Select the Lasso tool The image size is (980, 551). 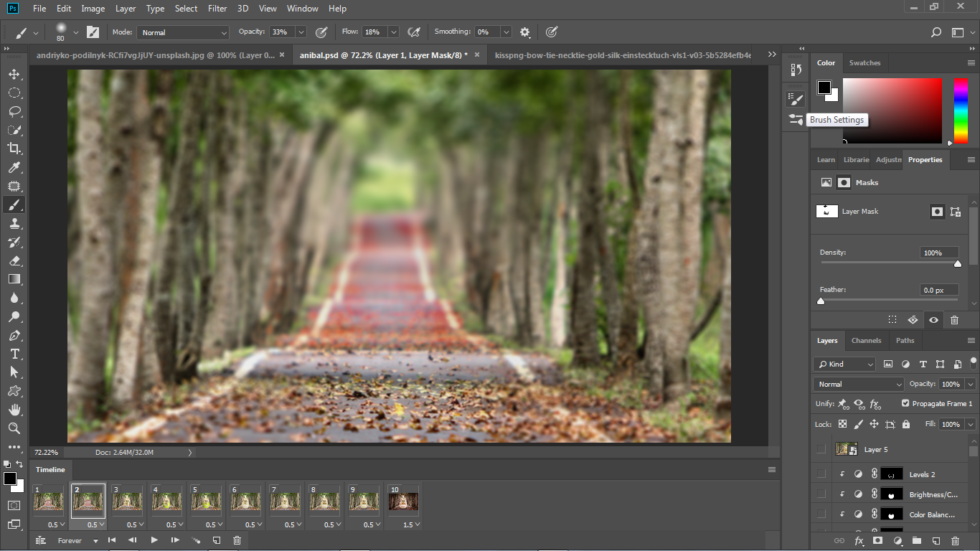pyautogui.click(x=14, y=111)
